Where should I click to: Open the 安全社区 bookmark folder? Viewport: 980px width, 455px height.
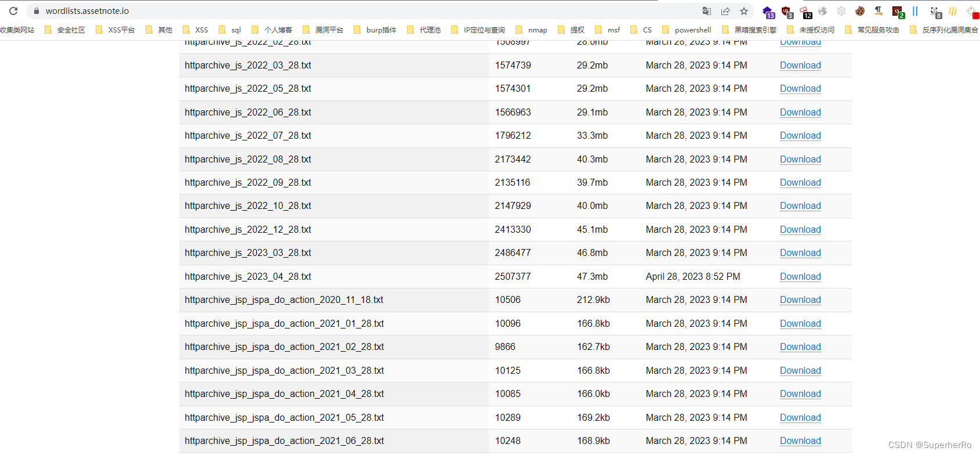(65, 30)
